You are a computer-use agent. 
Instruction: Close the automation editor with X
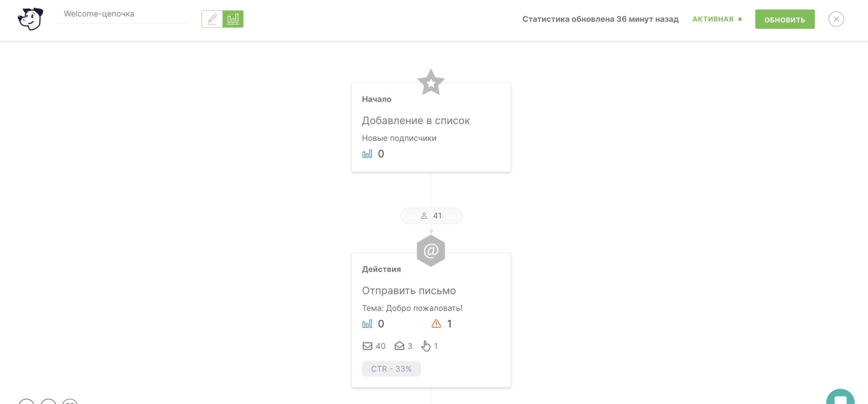(836, 19)
